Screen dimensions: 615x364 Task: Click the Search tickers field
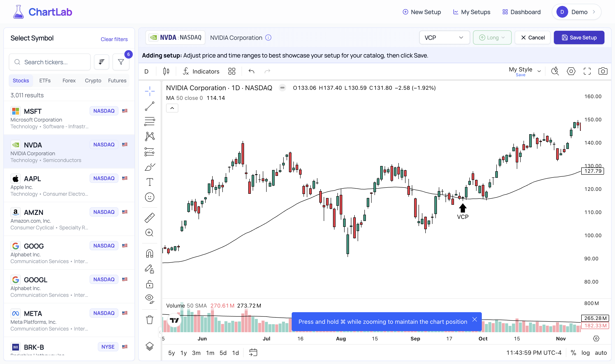click(x=50, y=62)
